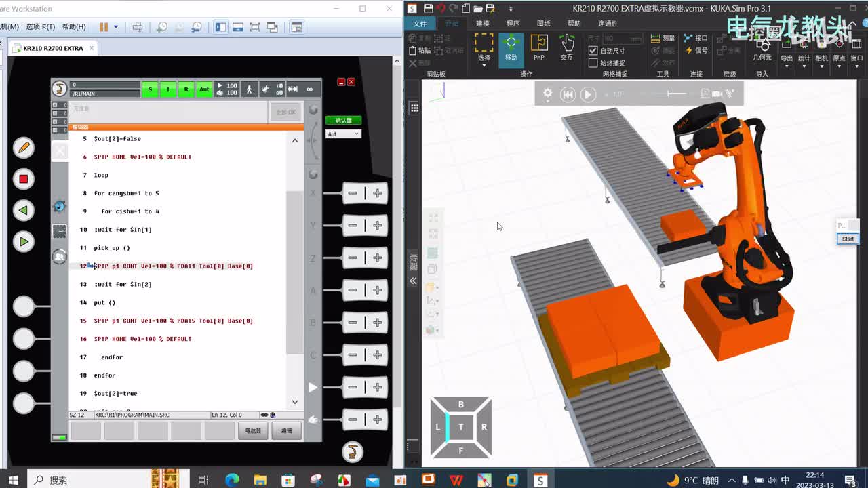Click the simulation play button in the 3D view
This screenshot has height=488, width=868.
tap(588, 94)
